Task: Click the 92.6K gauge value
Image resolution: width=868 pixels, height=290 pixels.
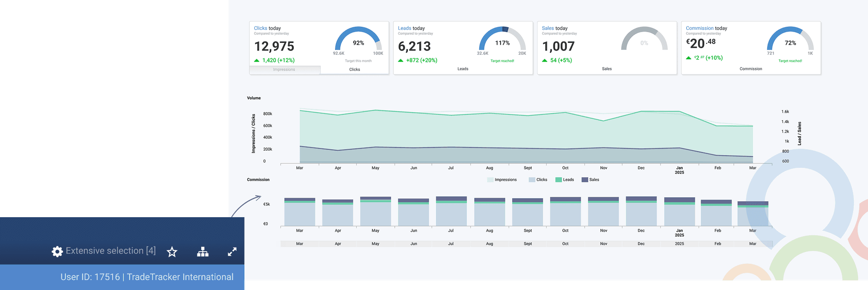Action: [x=339, y=53]
